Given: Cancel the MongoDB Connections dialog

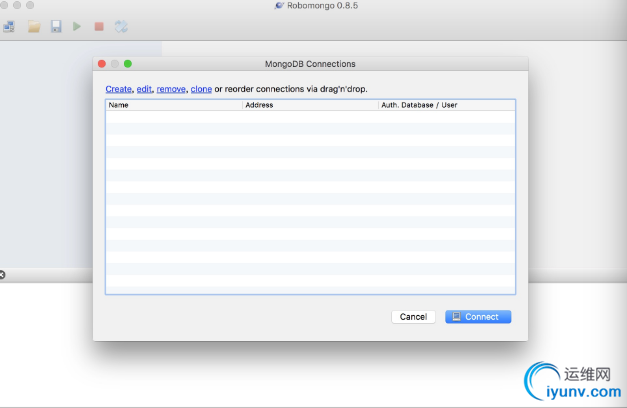Looking at the screenshot, I should tap(413, 317).
